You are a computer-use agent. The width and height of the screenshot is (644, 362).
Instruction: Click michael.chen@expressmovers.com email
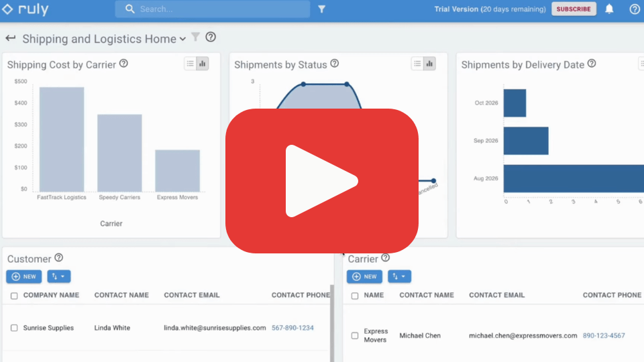(523, 336)
